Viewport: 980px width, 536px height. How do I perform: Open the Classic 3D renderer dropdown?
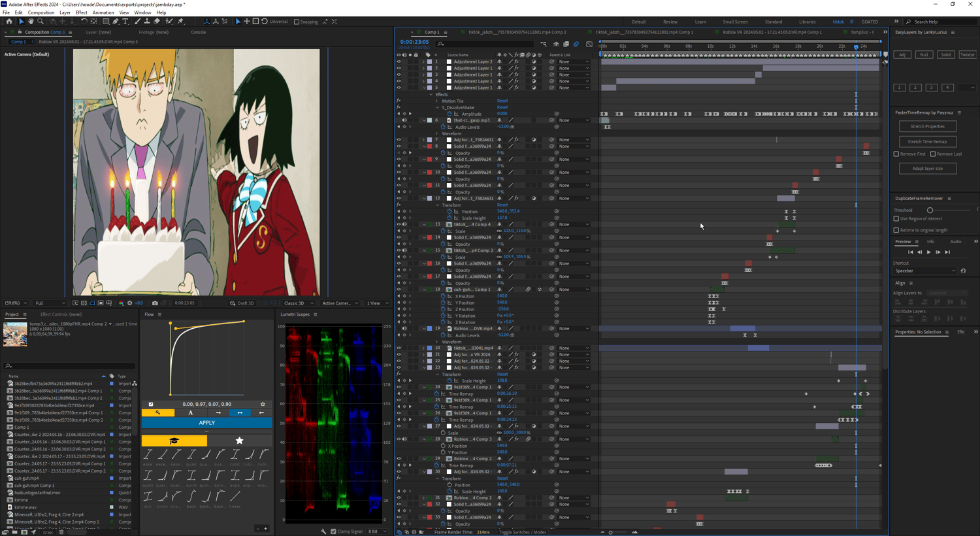299,303
